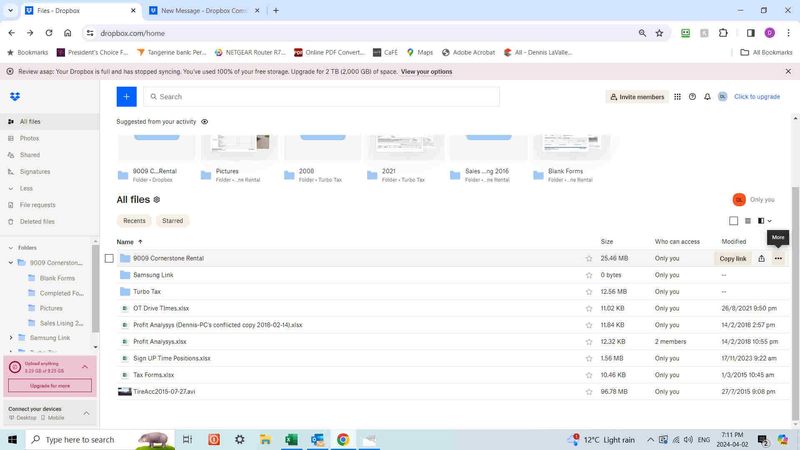Image resolution: width=800 pixels, height=450 pixels.
Task: Open the help question mark icon
Action: (x=692, y=97)
